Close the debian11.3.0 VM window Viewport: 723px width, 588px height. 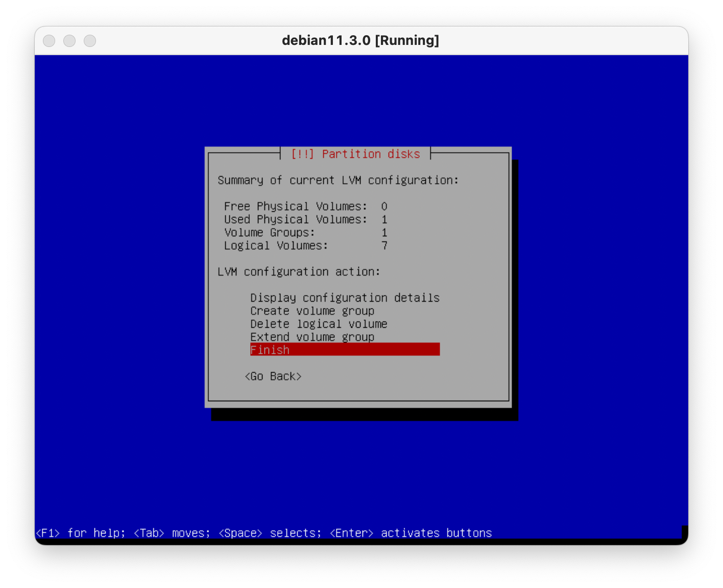(x=49, y=41)
